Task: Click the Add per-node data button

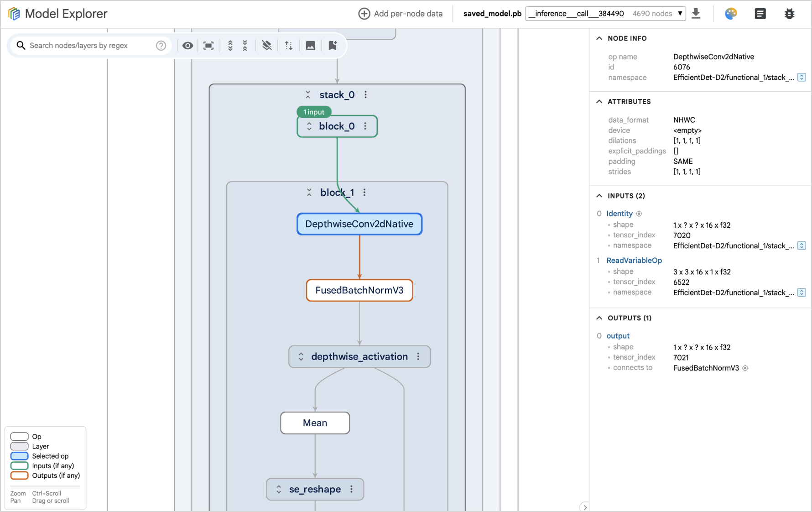Action: (x=401, y=13)
